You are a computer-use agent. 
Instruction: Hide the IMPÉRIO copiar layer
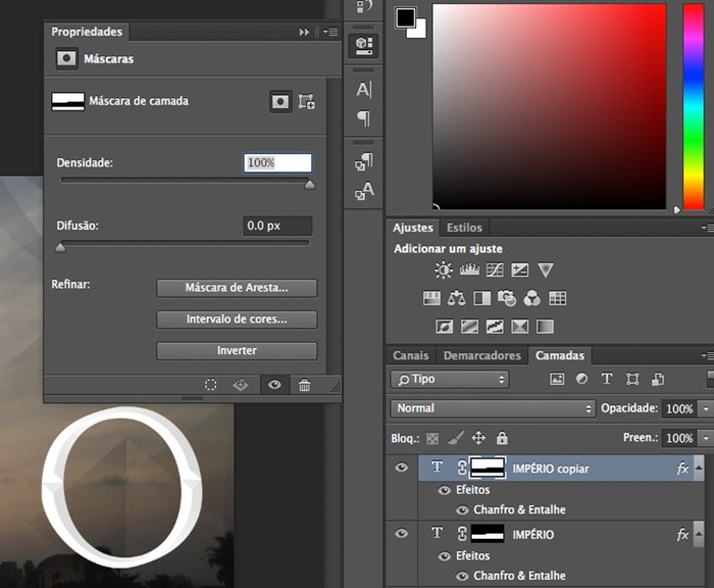point(401,468)
